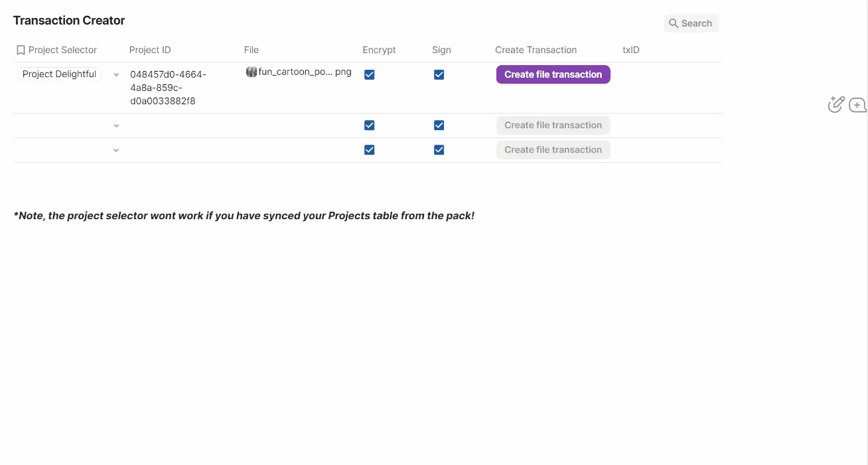Click Create file transaction in the second row
The image size is (868, 465).
[x=553, y=125]
